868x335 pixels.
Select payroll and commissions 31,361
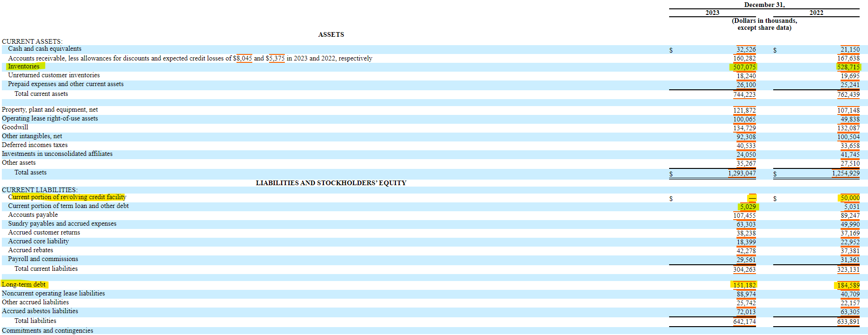point(850,260)
